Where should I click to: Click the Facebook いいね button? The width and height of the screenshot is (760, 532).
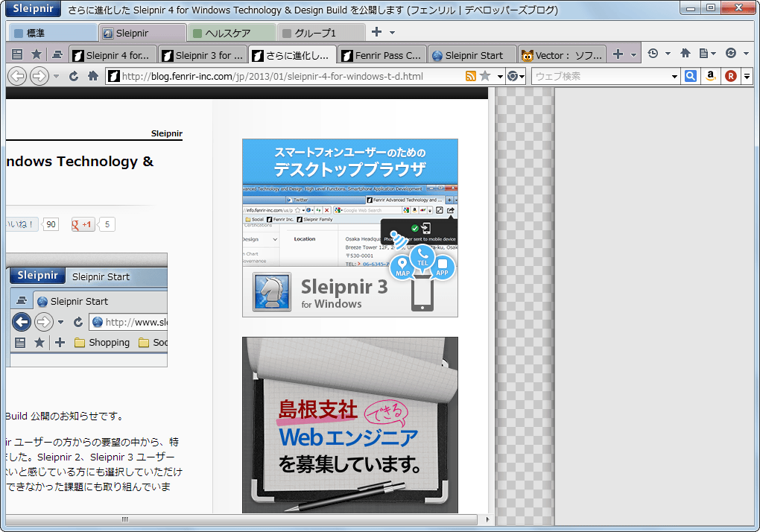[x=22, y=224]
